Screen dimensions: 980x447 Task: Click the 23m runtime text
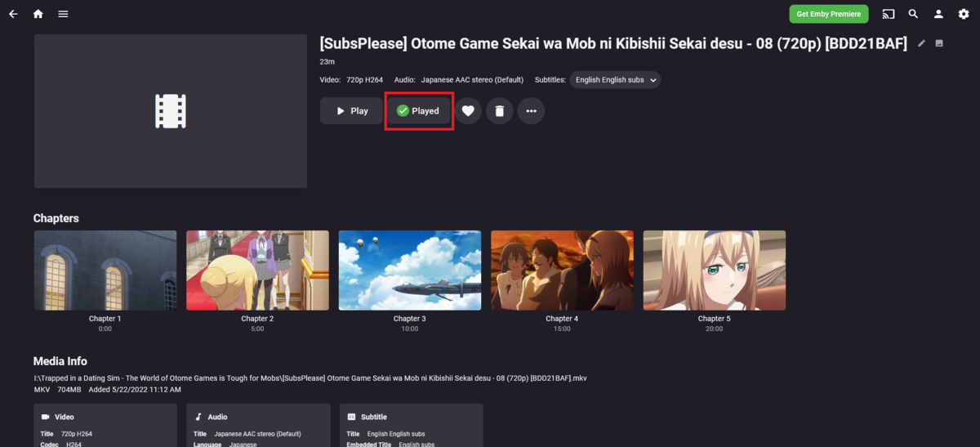pos(327,62)
